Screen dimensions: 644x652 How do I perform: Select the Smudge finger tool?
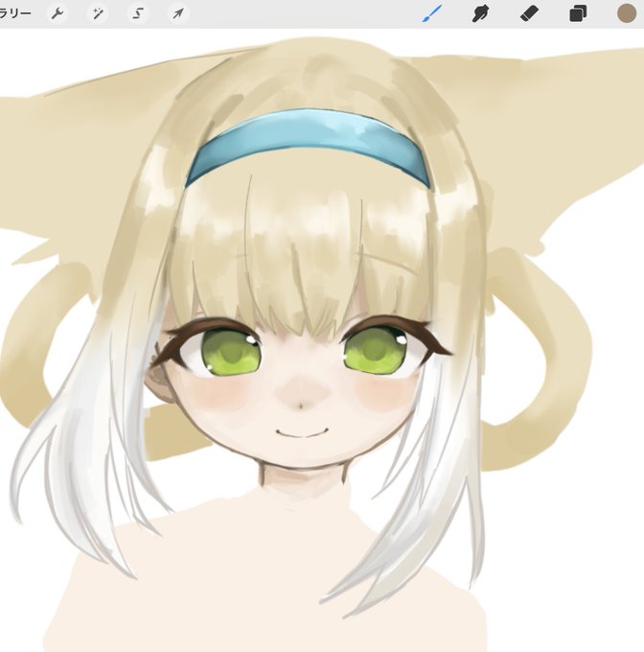[480, 13]
